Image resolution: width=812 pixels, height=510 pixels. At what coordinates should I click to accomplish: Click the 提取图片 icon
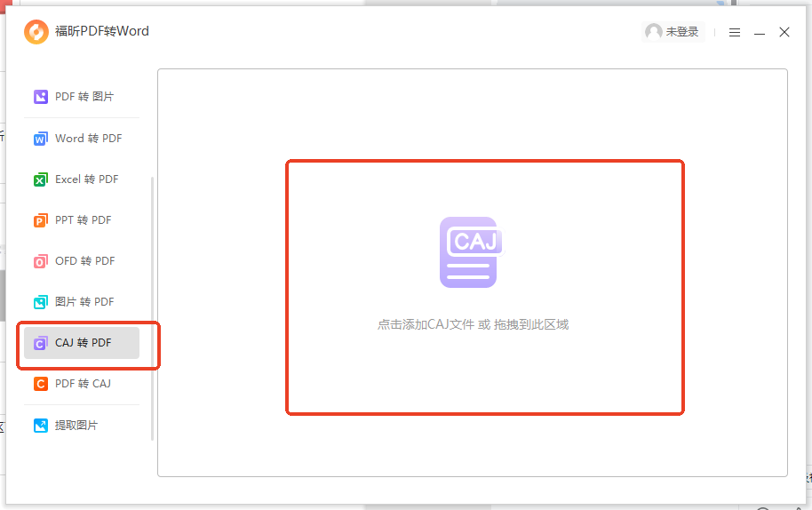pyautogui.click(x=40, y=426)
